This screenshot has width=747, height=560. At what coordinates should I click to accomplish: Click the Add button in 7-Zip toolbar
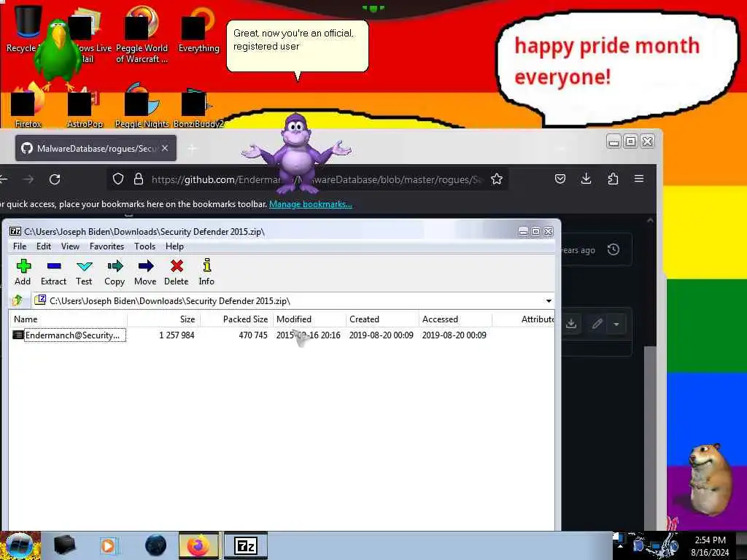[x=23, y=272]
